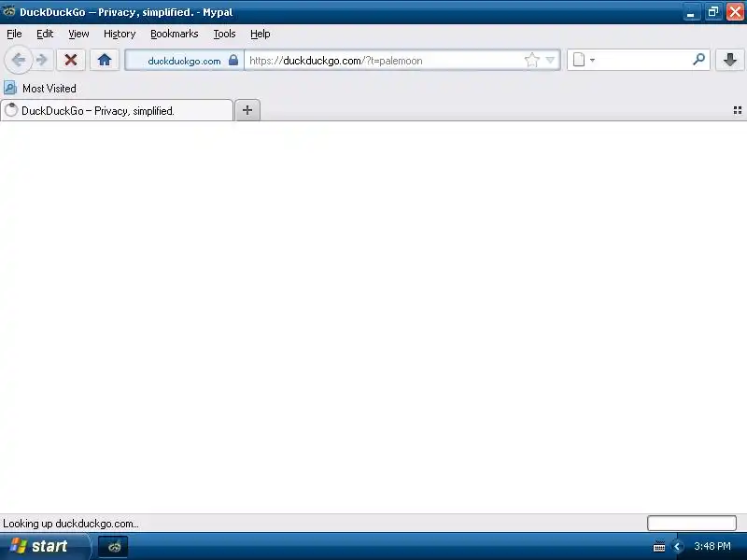Open the File menu
Viewport: 747px width, 560px height.
(14, 34)
